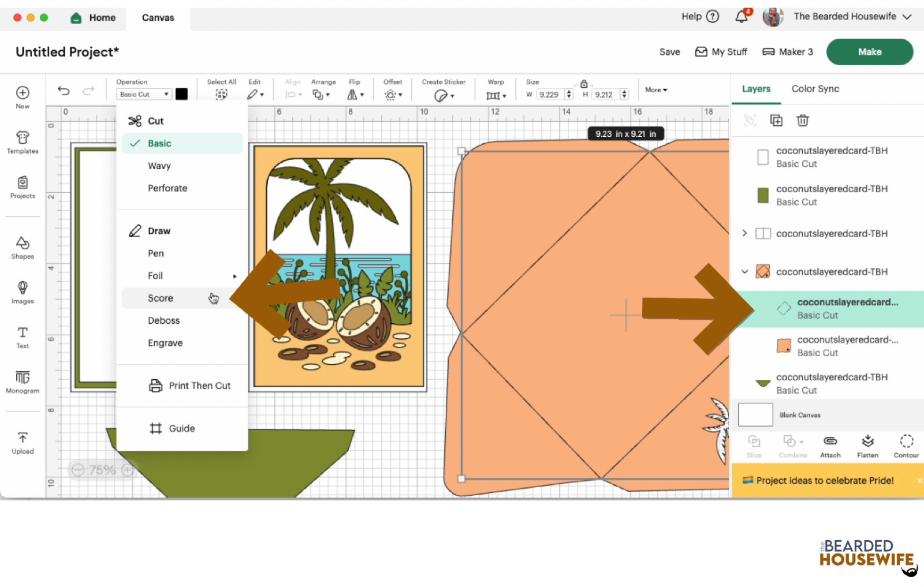Click the Attach icon

click(x=830, y=446)
